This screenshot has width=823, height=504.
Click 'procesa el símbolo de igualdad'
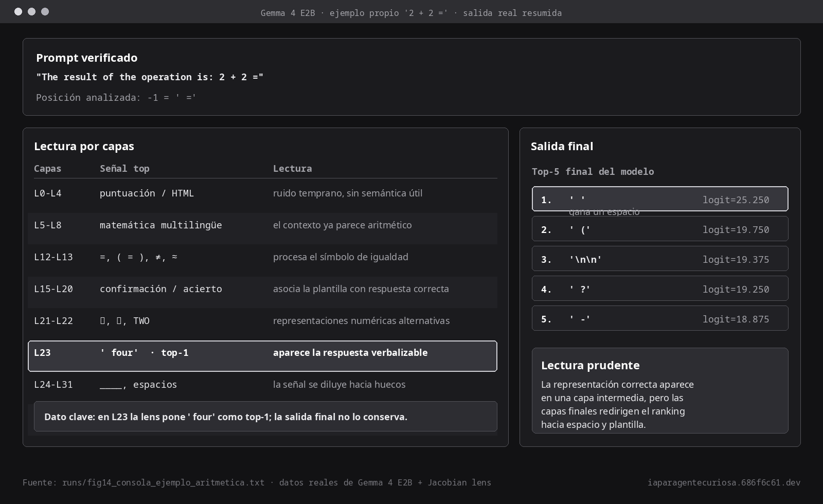pyautogui.click(x=341, y=257)
